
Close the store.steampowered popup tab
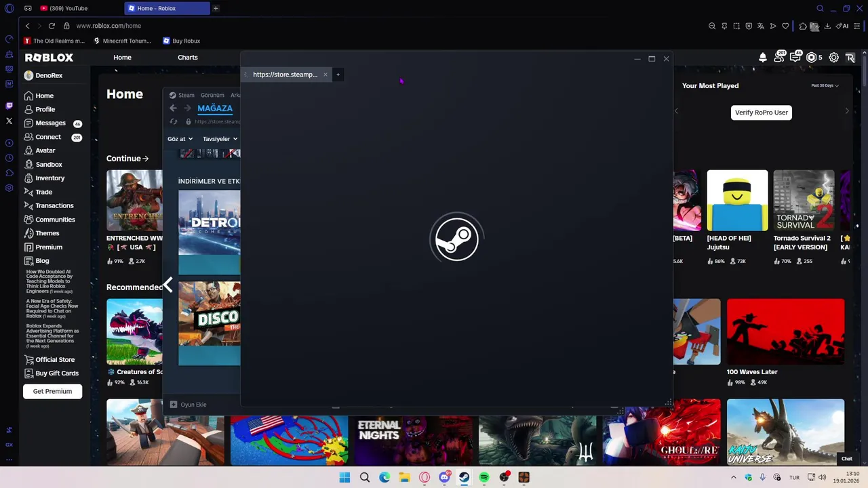pyautogui.click(x=325, y=75)
